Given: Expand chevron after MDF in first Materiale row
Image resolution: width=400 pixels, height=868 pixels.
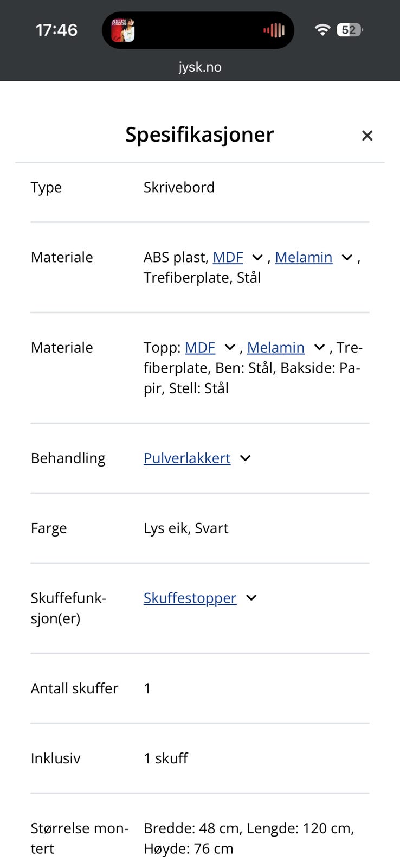Looking at the screenshot, I should pyautogui.click(x=257, y=258).
